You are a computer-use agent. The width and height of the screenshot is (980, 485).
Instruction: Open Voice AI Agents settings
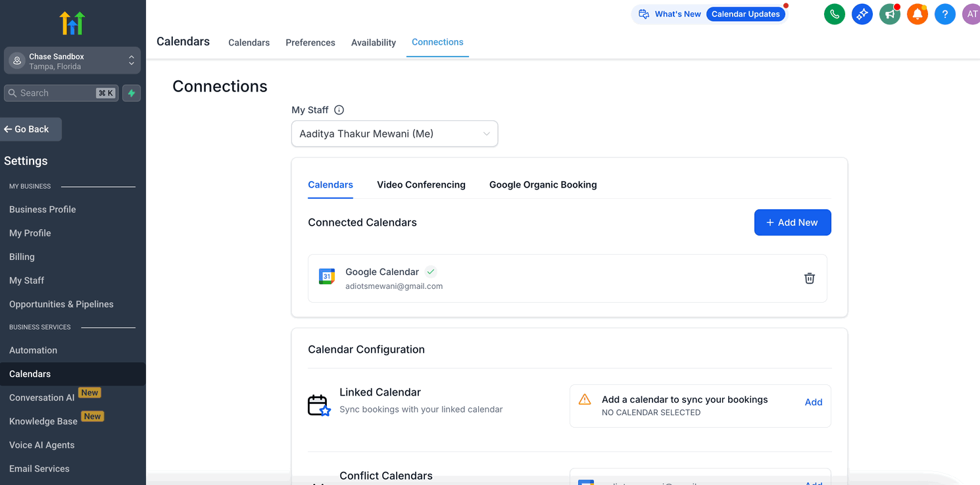tap(42, 445)
